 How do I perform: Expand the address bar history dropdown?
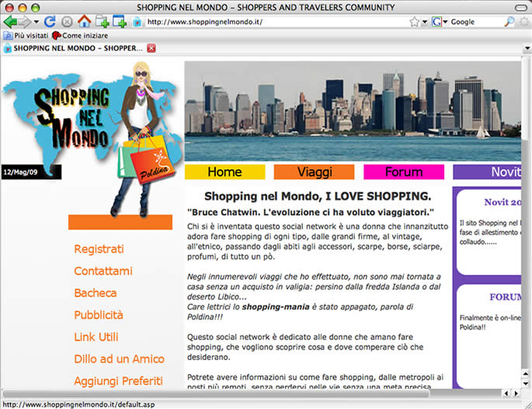pos(425,22)
